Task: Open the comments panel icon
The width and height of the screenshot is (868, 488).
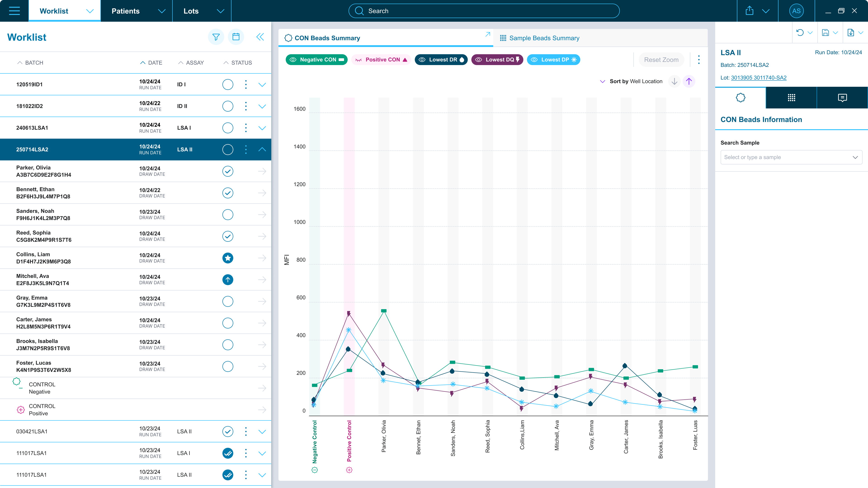Action: tap(842, 98)
